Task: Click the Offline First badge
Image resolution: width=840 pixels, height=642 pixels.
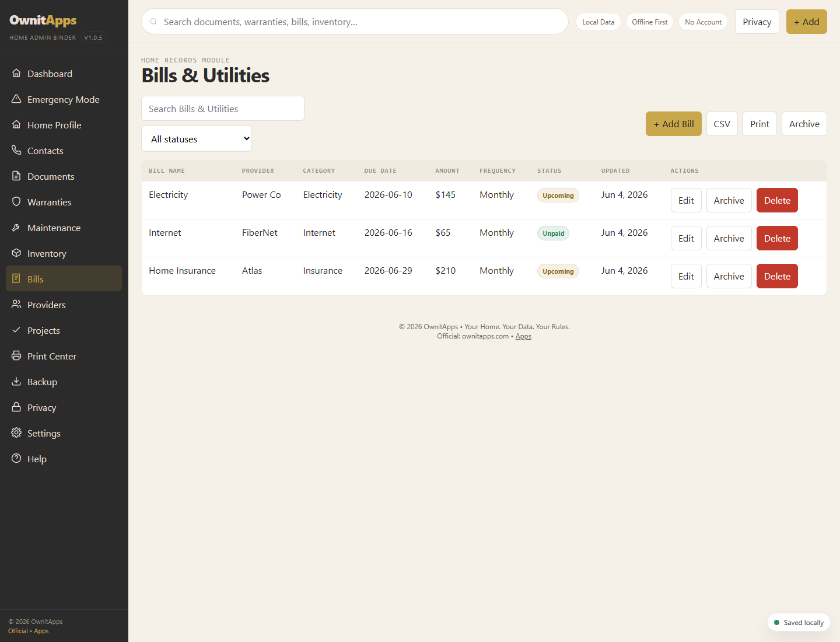Action: [x=650, y=22]
